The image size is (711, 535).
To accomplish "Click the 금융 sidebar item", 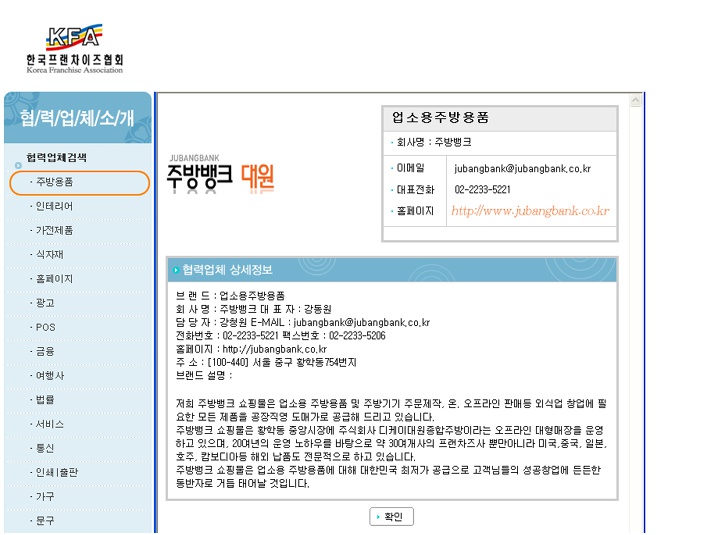I will (x=45, y=351).
